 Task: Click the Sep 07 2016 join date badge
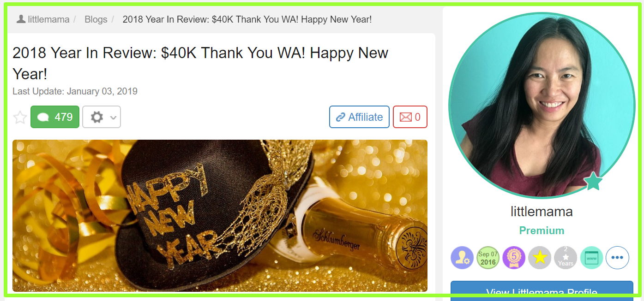pos(488,258)
